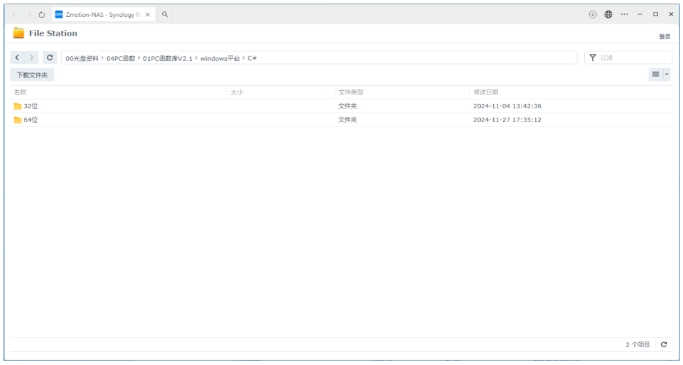Click the list view mode icon
Viewport: 683px width, 365px height.
click(656, 74)
